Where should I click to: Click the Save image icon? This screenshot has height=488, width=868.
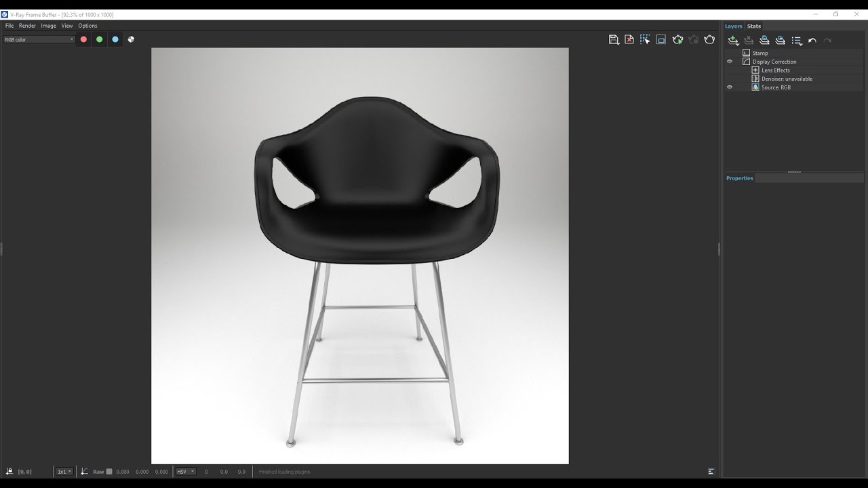point(614,39)
